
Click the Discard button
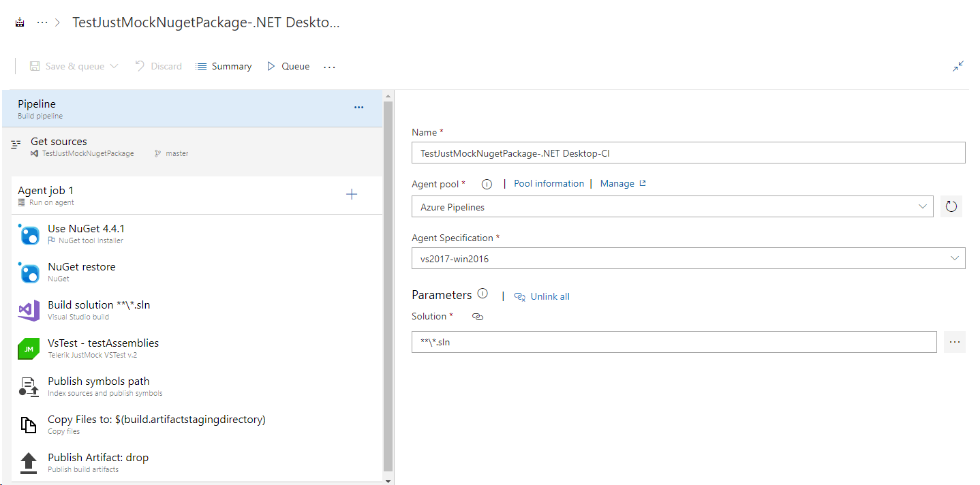coord(158,66)
